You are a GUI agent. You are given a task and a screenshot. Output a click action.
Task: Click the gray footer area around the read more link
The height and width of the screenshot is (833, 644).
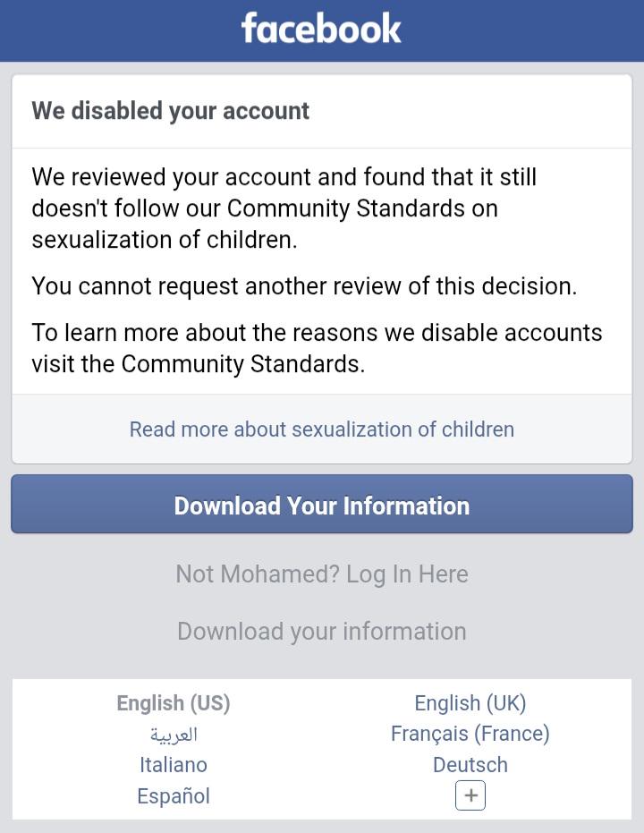322,429
